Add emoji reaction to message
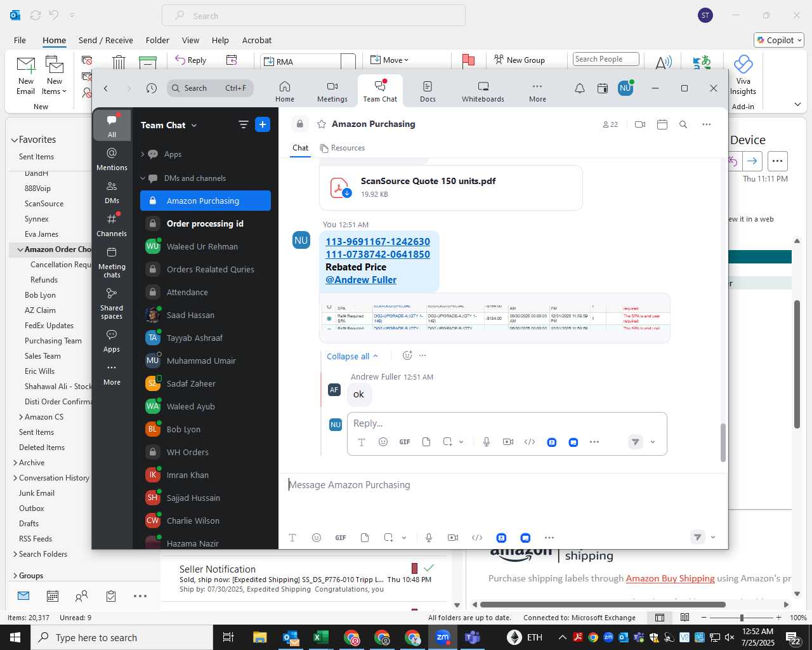812x650 pixels. pyautogui.click(x=407, y=355)
